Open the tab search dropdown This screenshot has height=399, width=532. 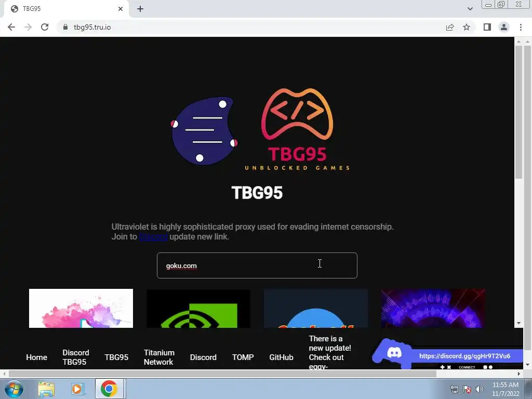tap(470, 9)
